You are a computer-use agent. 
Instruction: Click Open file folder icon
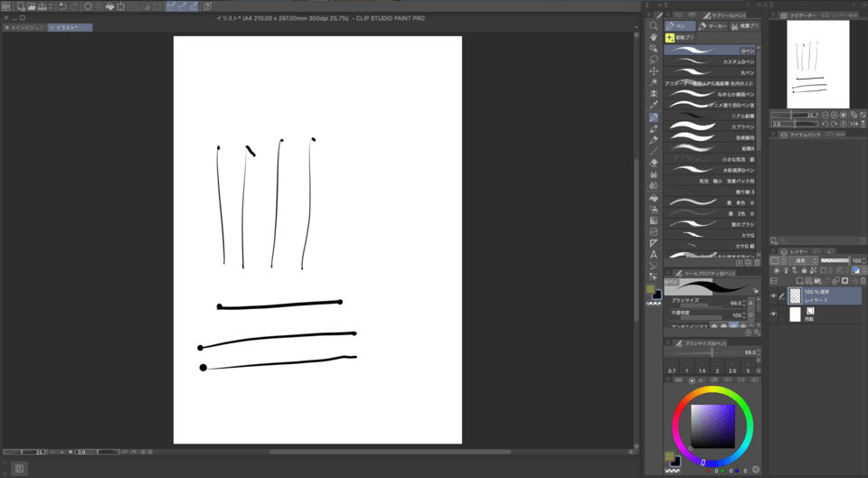[x=30, y=6]
